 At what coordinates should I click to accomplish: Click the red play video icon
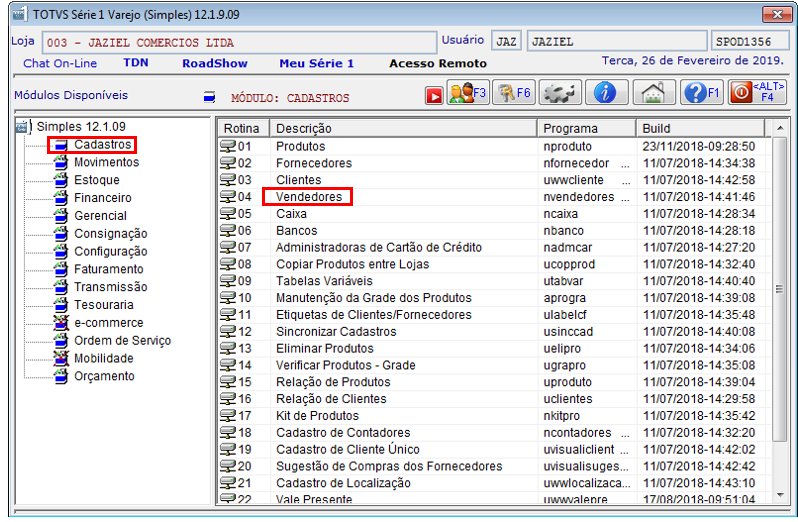(434, 96)
